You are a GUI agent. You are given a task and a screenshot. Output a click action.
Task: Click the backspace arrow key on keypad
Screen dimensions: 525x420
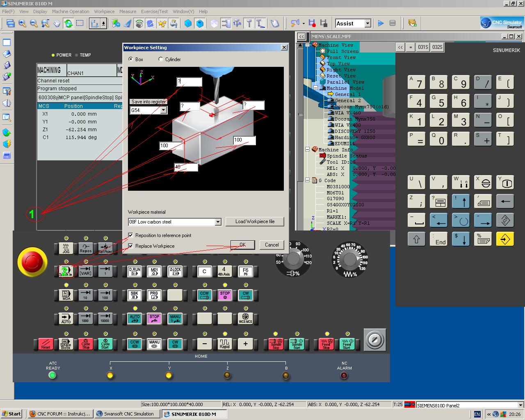pos(505,201)
